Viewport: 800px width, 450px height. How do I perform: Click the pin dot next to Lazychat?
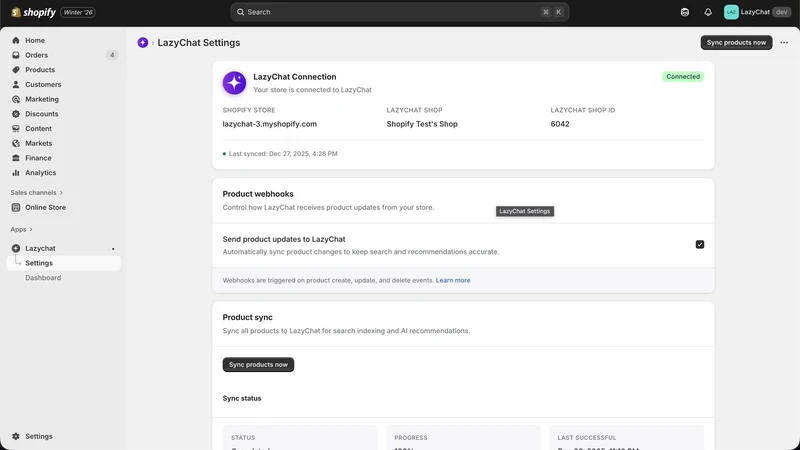113,249
